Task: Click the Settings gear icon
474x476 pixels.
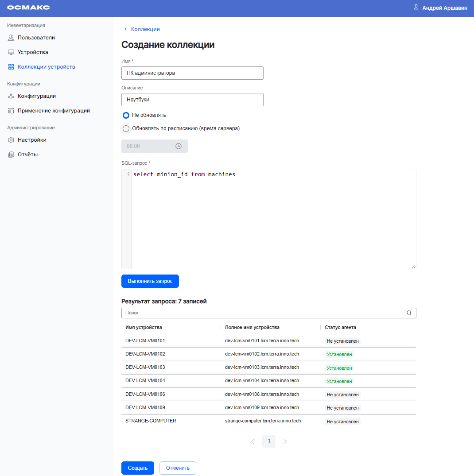Action: coord(11,140)
